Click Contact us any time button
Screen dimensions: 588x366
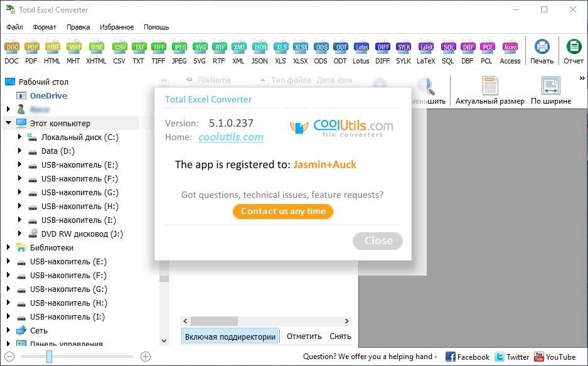pos(283,211)
